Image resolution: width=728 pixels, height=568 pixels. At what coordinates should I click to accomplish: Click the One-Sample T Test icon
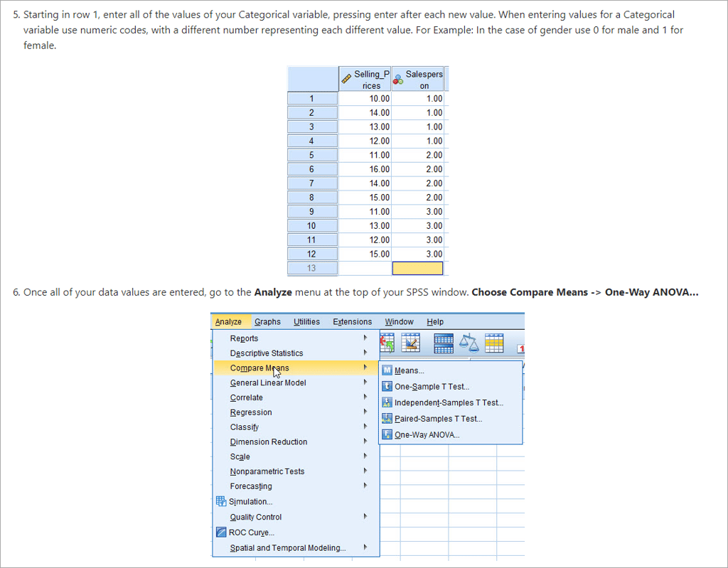tap(387, 387)
